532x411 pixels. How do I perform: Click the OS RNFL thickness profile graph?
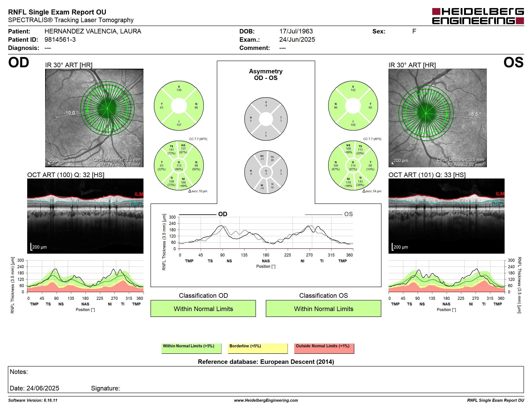click(446, 276)
